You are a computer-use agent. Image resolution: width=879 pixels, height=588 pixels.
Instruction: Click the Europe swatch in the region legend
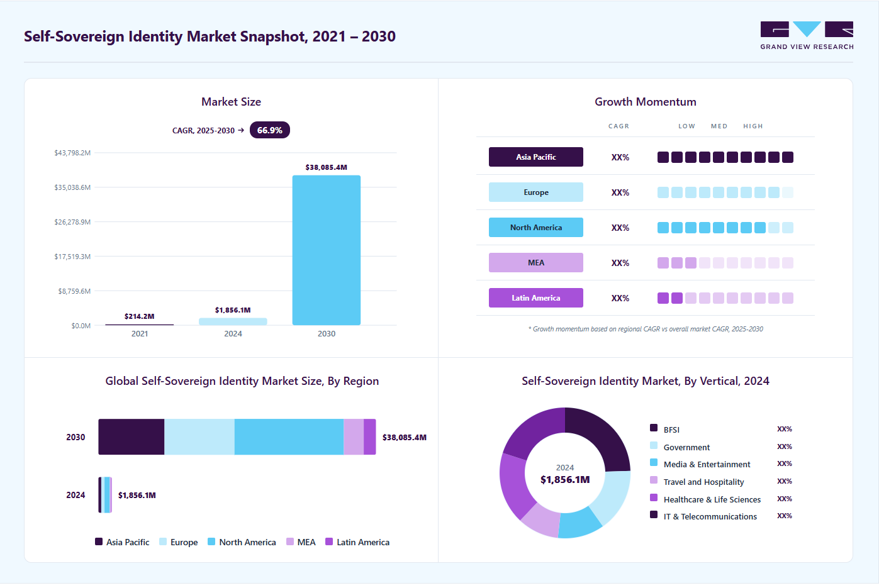(x=163, y=541)
